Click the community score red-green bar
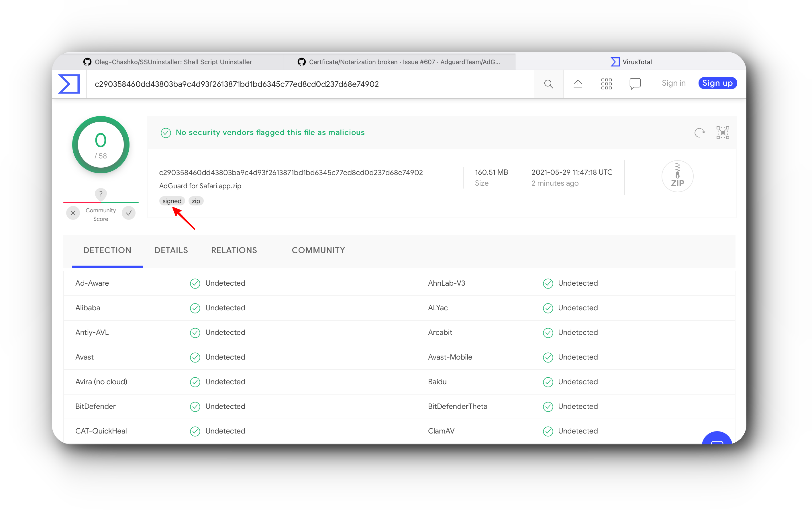This screenshot has height=510, width=812. (x=101, y=202)
